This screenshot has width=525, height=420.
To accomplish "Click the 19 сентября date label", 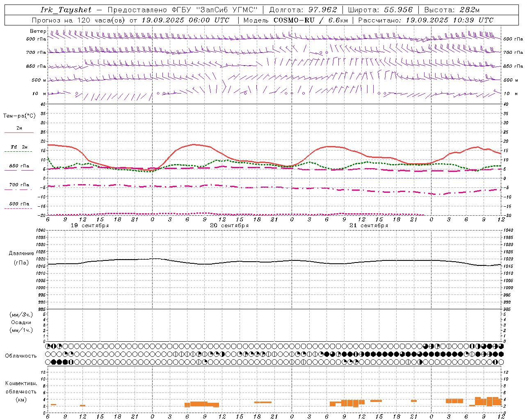I will 90,225.
